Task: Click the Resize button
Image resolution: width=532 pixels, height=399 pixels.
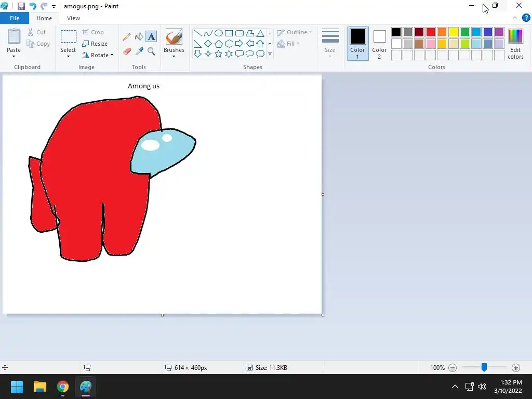Action: pos(95,44)
